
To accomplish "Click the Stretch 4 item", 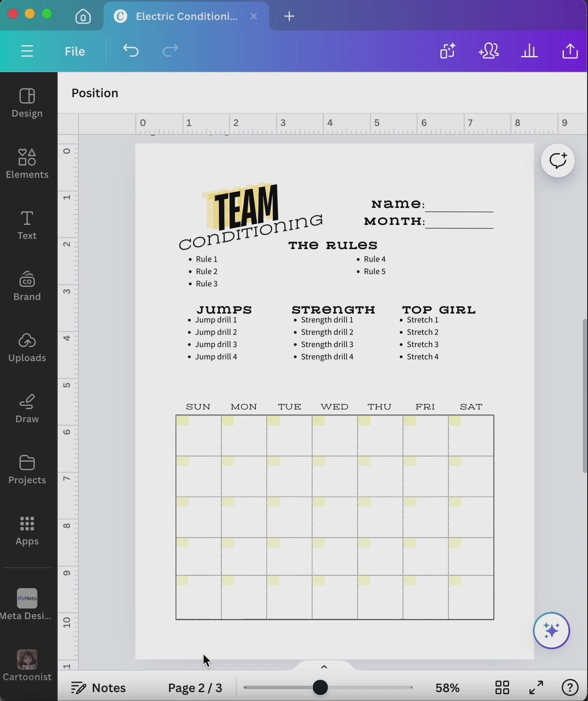I will coord(423,356).
